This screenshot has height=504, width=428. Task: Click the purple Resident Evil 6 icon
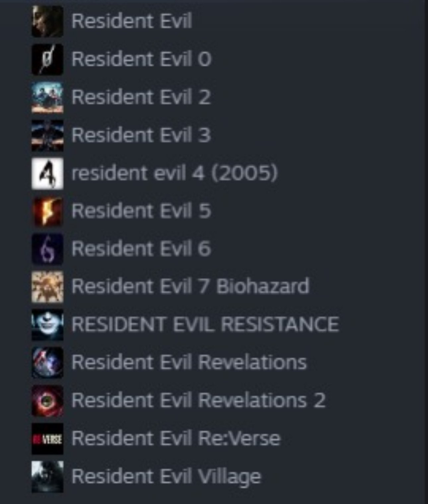click(x=47, y=249)
